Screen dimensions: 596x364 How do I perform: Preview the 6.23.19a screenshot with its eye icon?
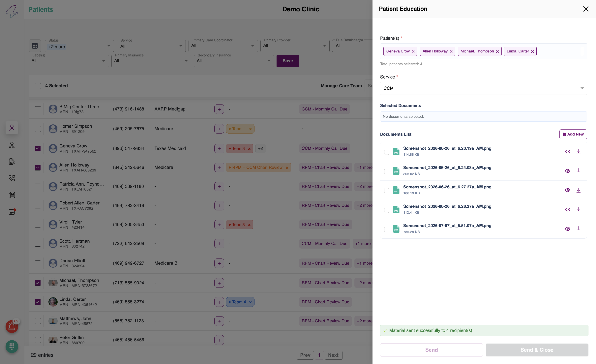click(567, 152)
